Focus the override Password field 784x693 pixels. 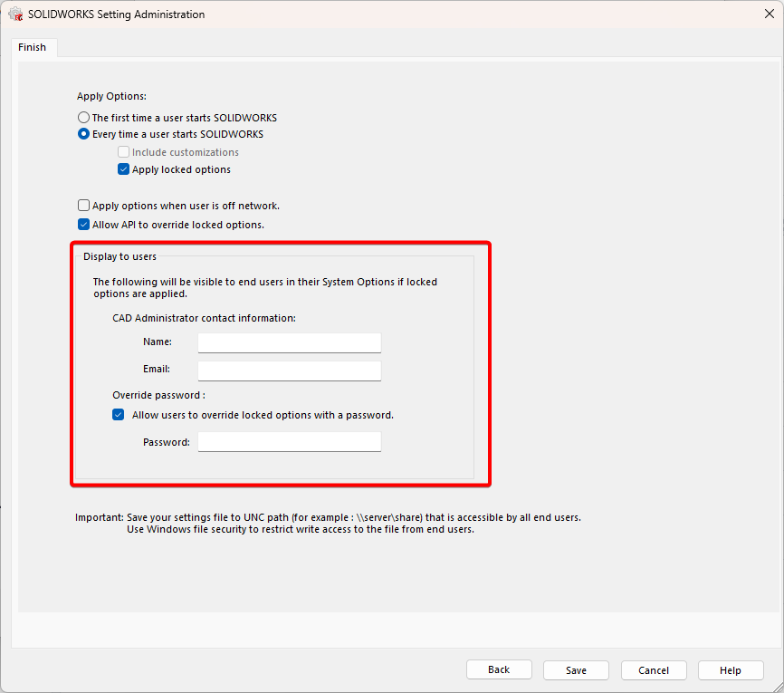click(x=290, y=442)
